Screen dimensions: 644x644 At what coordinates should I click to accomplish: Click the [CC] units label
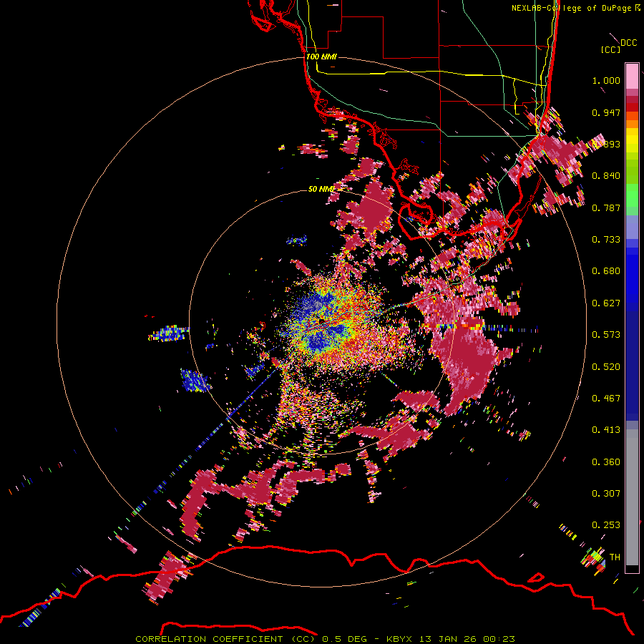pyautogui.click(x=610, y=49)
